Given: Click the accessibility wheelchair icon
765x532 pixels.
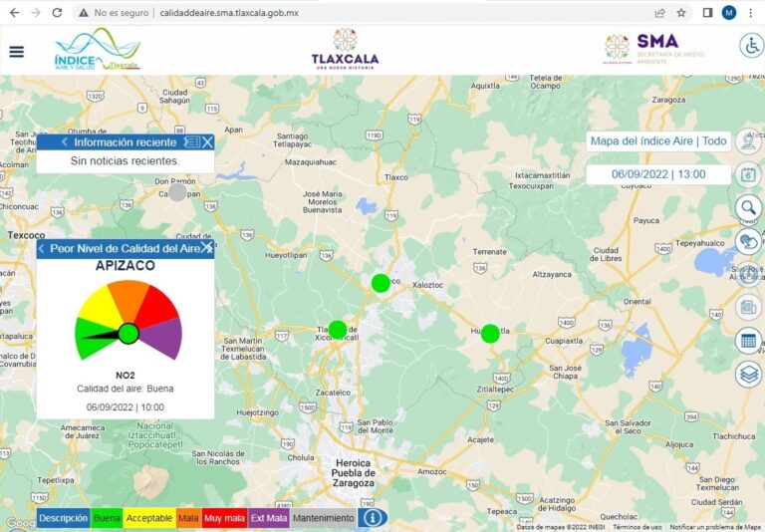Looking at the screenshot, I should 749,46.
